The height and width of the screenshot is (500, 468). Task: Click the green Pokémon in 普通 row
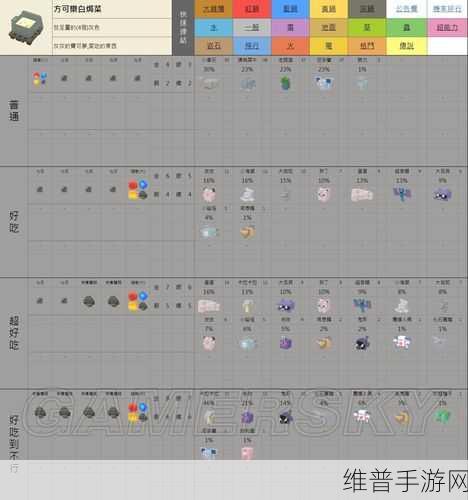click(285, 83)
